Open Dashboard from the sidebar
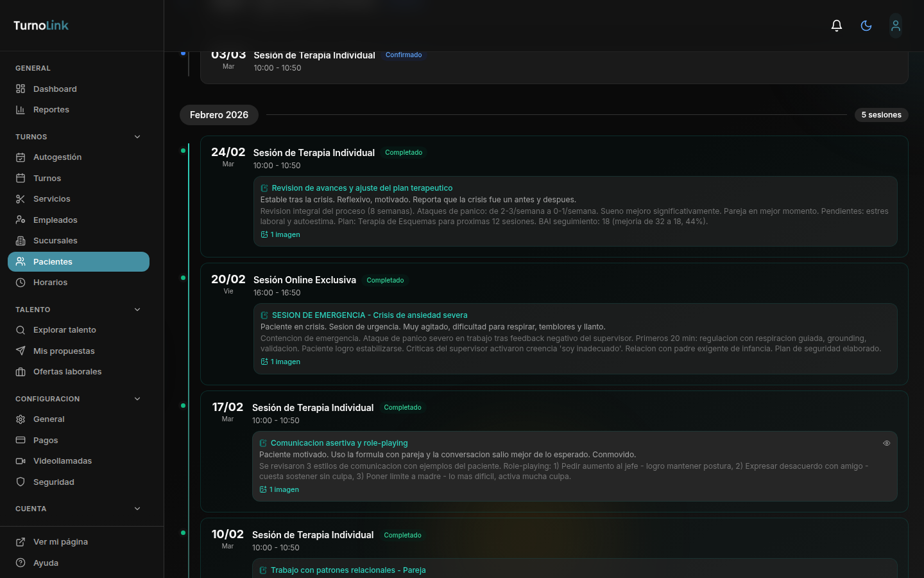Viewport: 924px width, 578px height. [55, 89]
